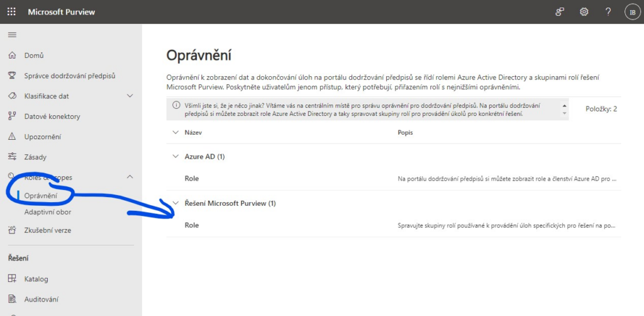Open Upozornění page
This screenshot has width=644, height=316.
coord(43,137)
